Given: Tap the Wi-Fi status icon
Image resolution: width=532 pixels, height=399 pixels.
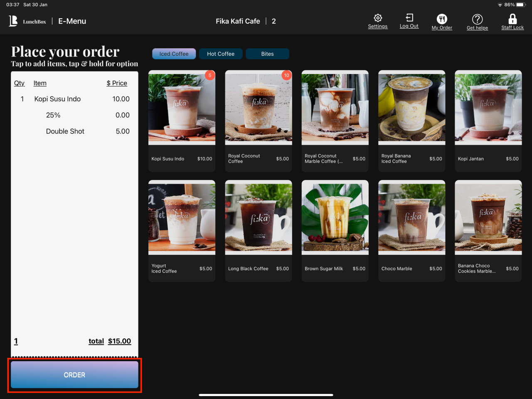Looking at the screenshot, I should coord(500,5).
